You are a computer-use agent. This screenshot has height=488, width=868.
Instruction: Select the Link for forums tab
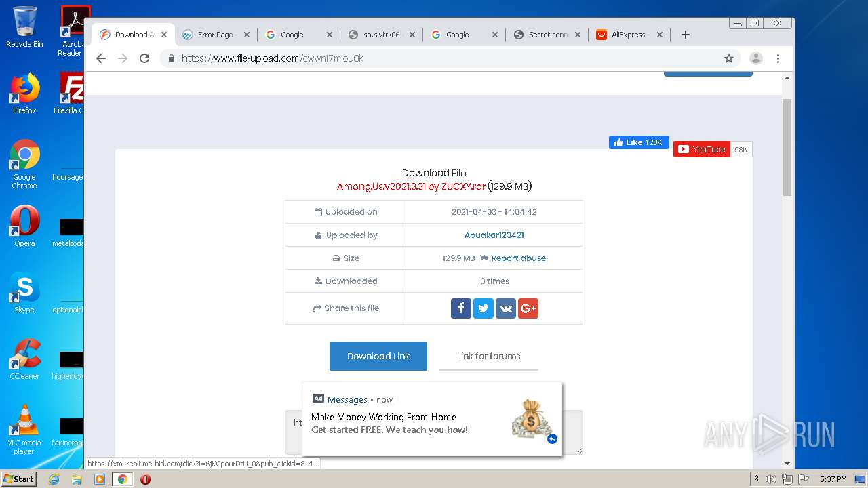pos(489,356)
